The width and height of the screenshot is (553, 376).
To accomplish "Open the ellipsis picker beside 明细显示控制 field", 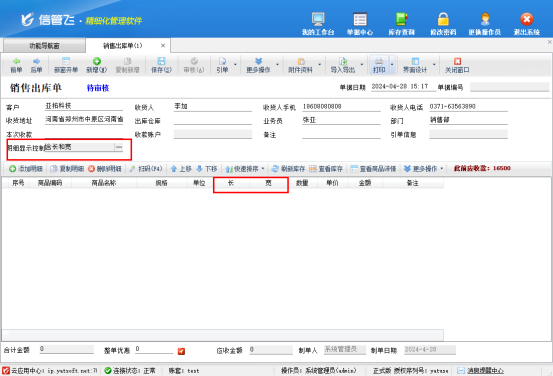I will coord(119,147).
